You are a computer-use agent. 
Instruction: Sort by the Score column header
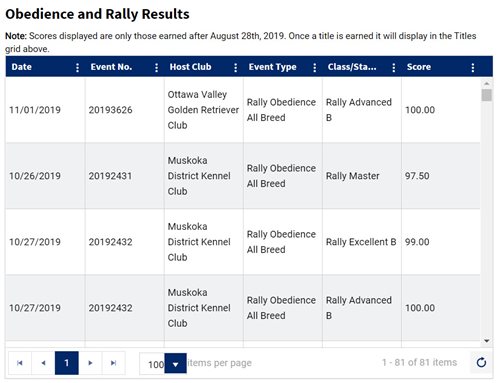pos(419,67)
